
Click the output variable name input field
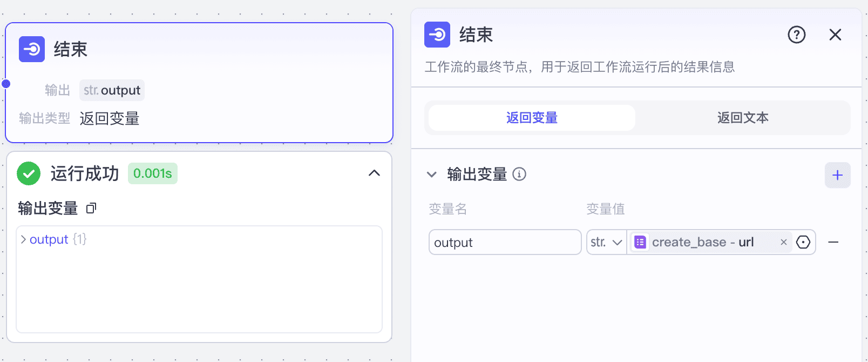tap(504, 242)
